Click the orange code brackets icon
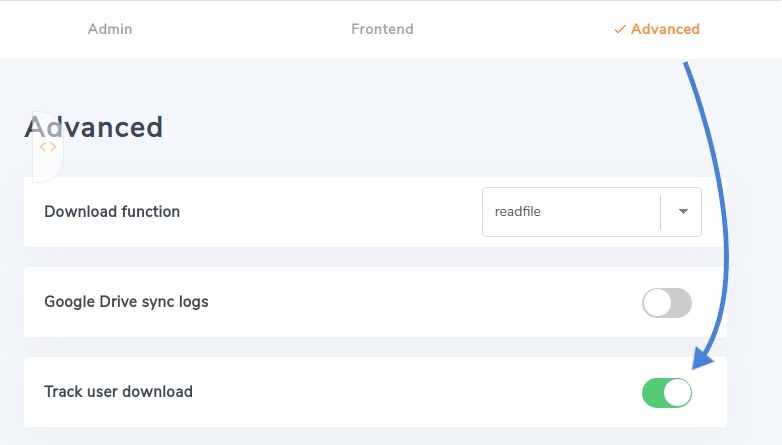This screenshot has height=445, width=782. tap(48, 147)
